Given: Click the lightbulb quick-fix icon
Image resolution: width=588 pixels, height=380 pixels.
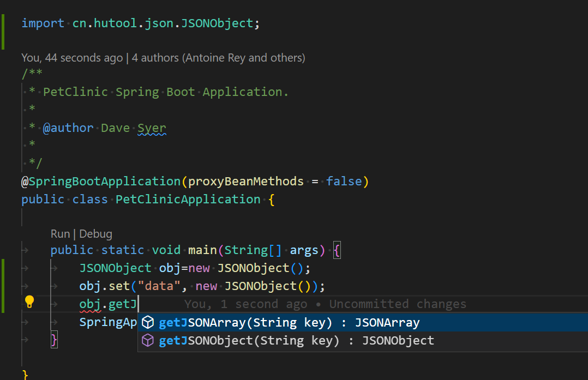Looking at the screenshot, I should 29,301.
